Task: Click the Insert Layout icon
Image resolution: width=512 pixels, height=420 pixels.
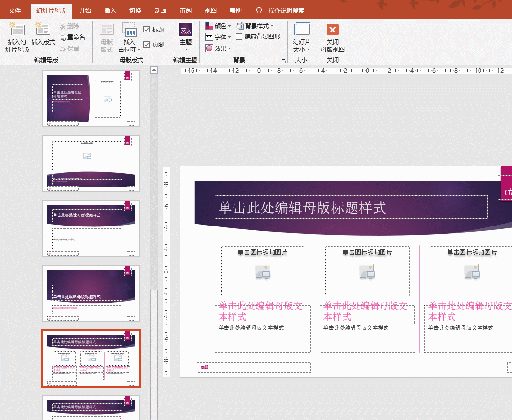Action: click(x=43, y=30)
